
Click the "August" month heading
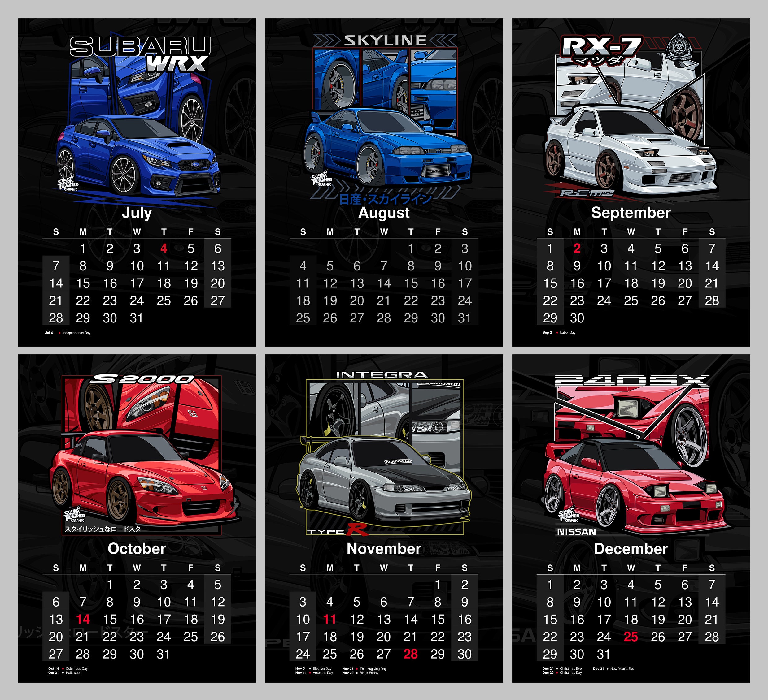coord(384,213)
